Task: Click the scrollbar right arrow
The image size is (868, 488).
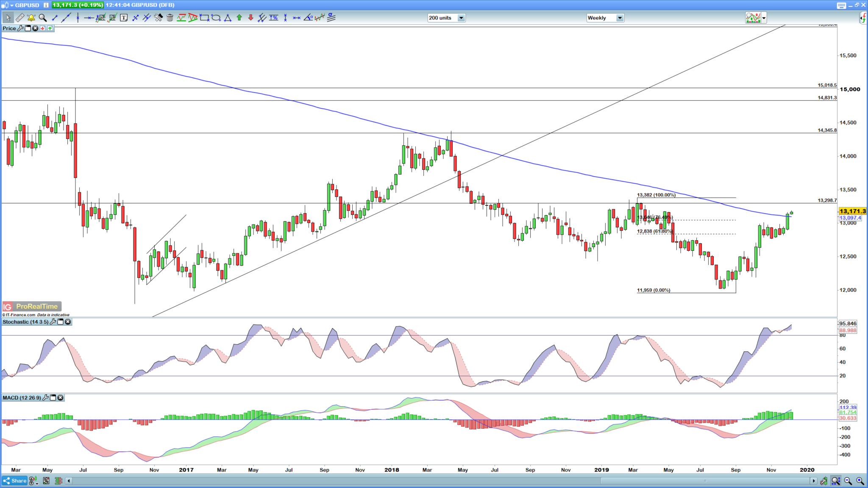Action: point(813,481)
